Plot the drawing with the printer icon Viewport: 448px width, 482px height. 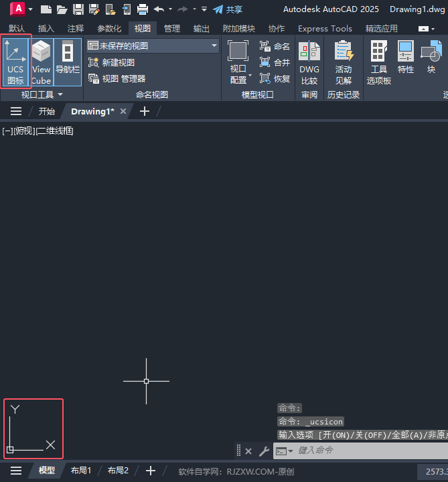click(x=143, y=9)
